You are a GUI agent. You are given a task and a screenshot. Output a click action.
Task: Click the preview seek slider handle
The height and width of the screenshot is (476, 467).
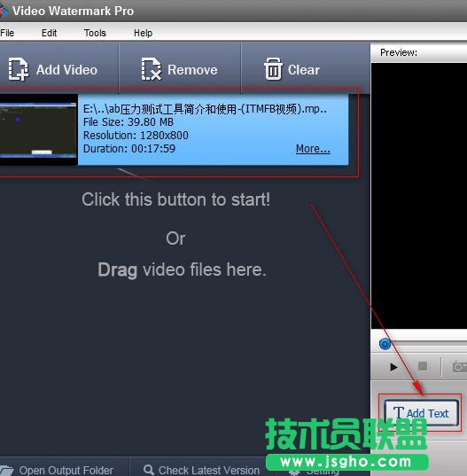(385, 344)
